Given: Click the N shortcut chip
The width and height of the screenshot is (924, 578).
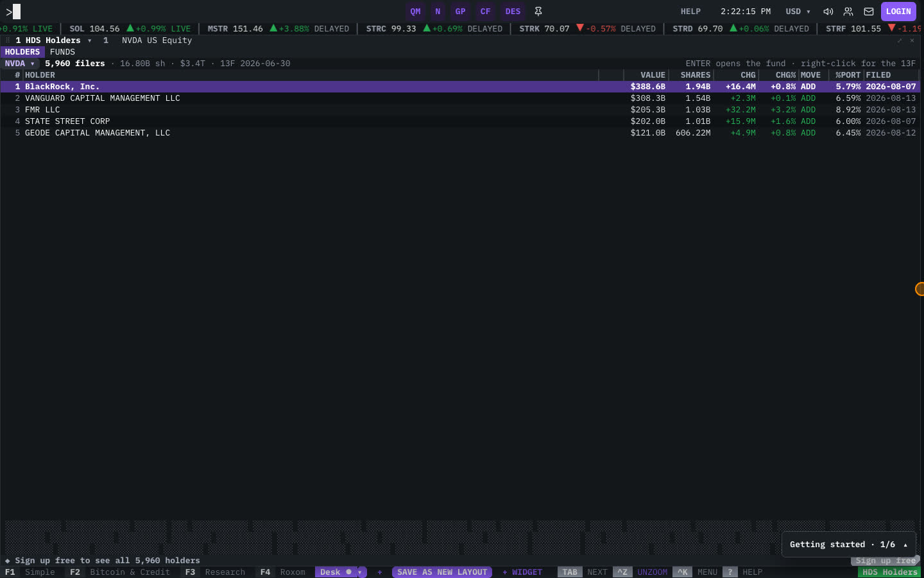Looking at the screenshot, I should [x=438, y=12].
